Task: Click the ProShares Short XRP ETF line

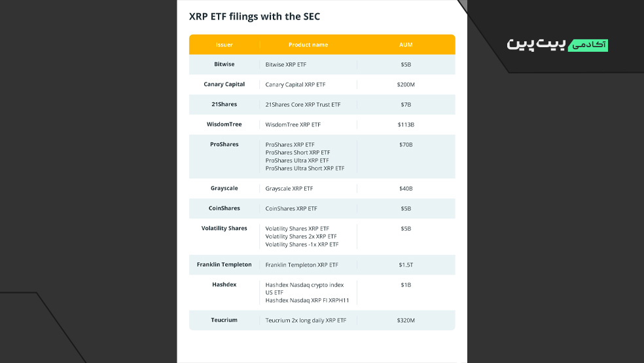Action: click(x=298, y=153)
